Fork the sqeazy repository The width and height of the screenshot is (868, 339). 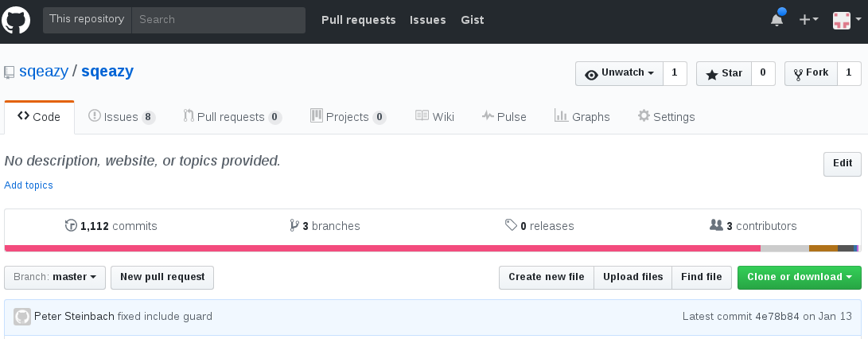point(811,73)
